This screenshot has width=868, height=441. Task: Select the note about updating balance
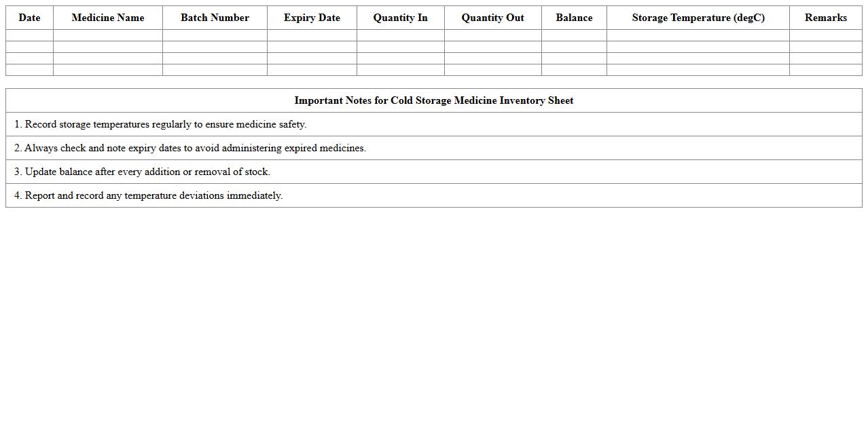(142, 172)
